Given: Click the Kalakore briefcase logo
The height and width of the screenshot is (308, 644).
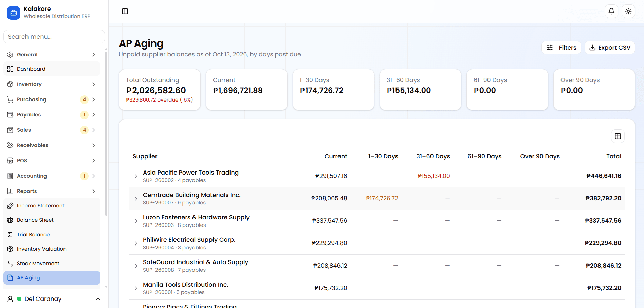Looking at the screenshot, I should [14, 13].
